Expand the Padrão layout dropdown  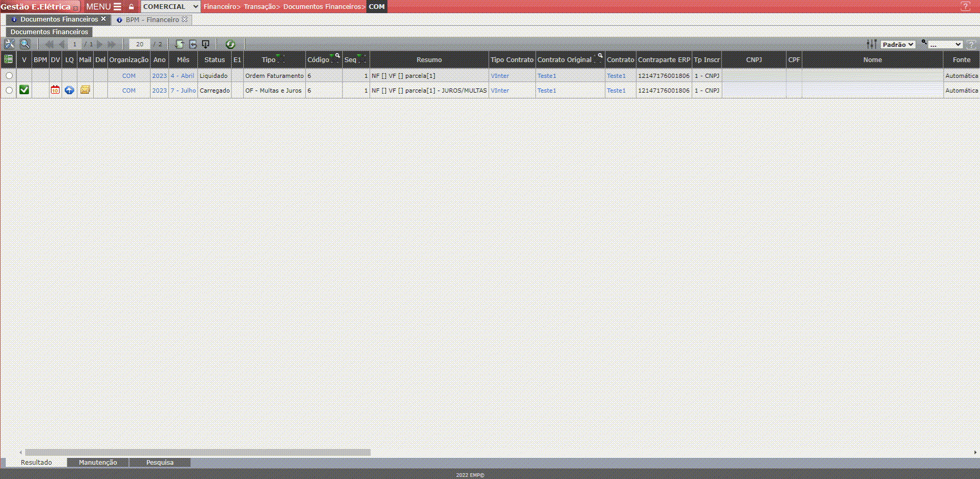coord(898,44)
